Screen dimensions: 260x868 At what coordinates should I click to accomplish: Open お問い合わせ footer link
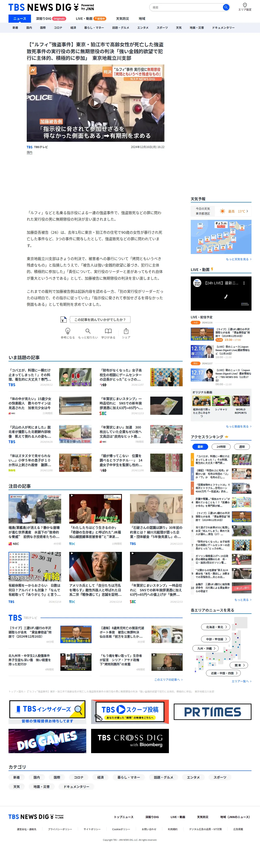149,829
